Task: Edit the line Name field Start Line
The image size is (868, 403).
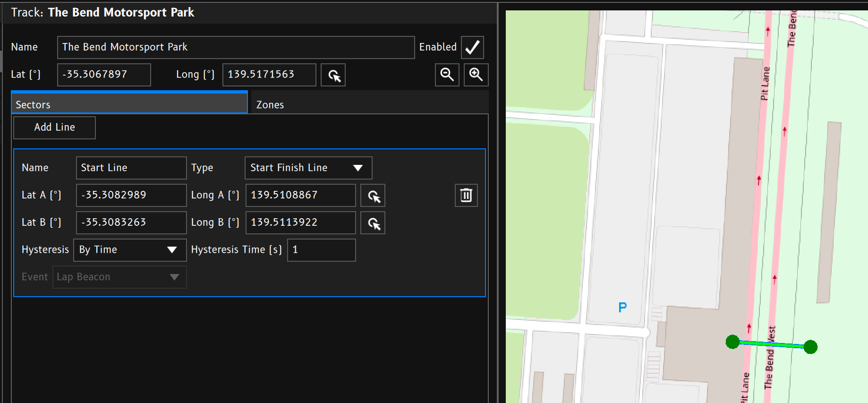Action: pyautogui.click(x=131, y=168)
